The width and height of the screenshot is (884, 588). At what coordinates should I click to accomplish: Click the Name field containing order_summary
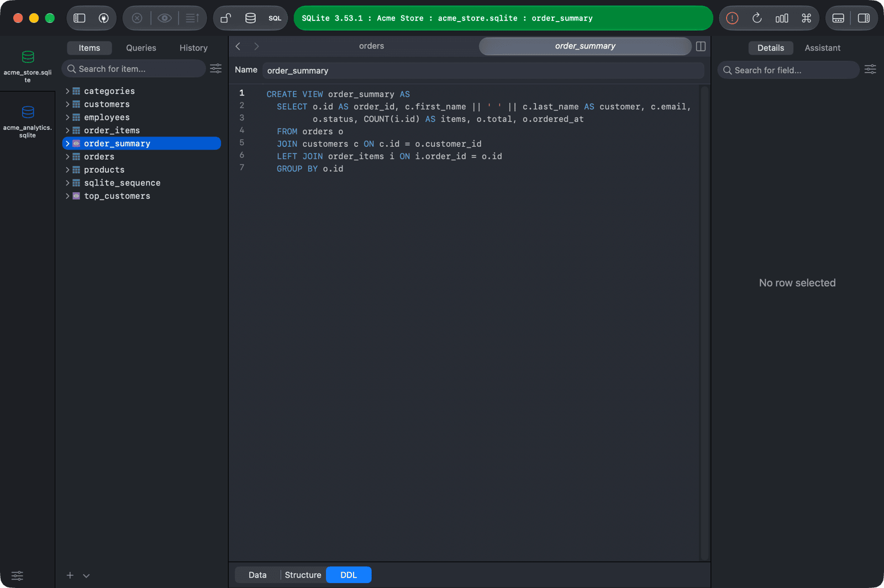coord(483,70)
